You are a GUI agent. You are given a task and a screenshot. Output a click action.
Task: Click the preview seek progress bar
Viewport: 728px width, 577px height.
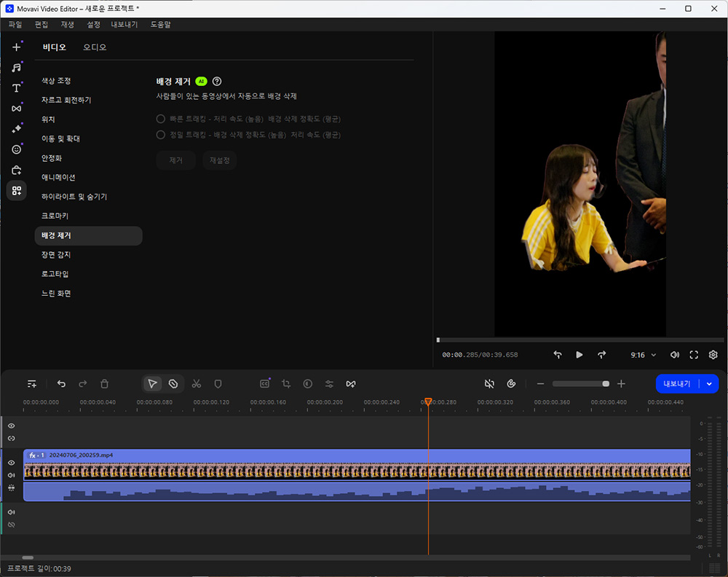pyautogui.click(x=580, y=340)
